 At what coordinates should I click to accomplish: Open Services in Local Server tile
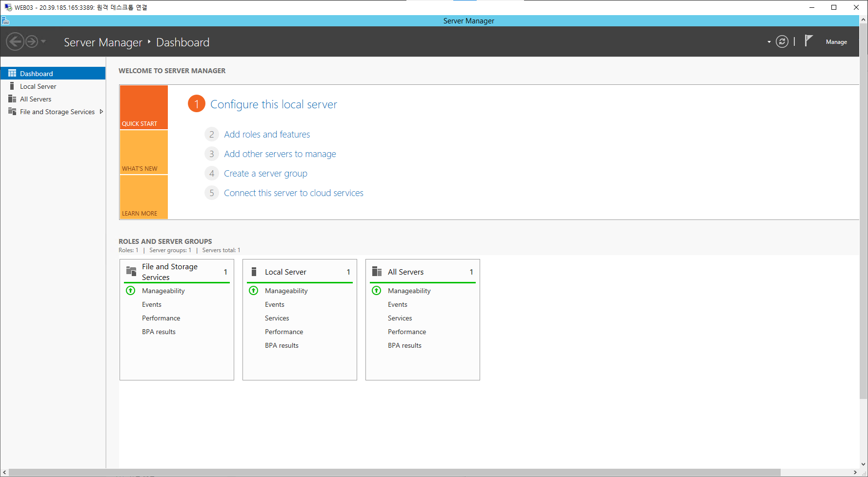tap(277, 318)
